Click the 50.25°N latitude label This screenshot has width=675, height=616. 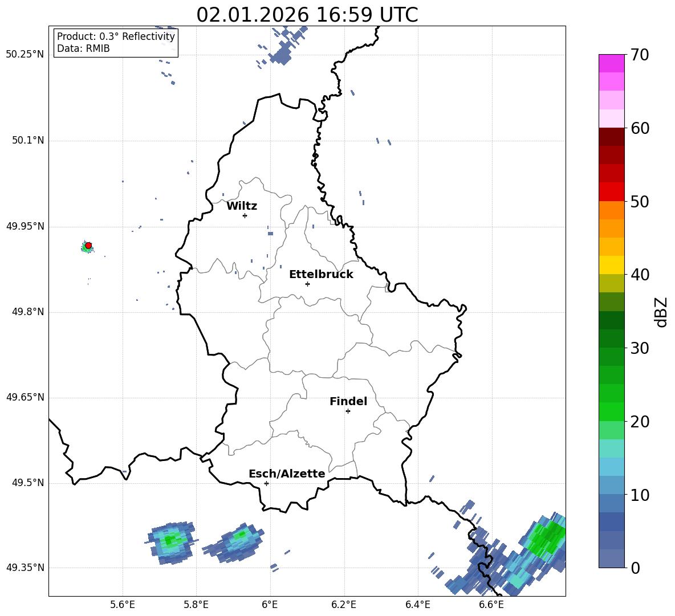pyautogui.click(x=25, y=55)
